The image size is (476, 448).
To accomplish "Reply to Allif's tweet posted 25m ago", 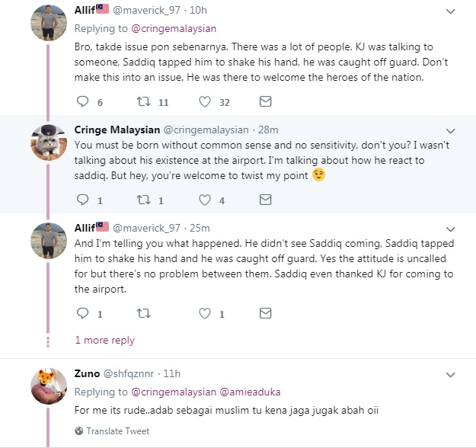I will (x=83, y=313).
